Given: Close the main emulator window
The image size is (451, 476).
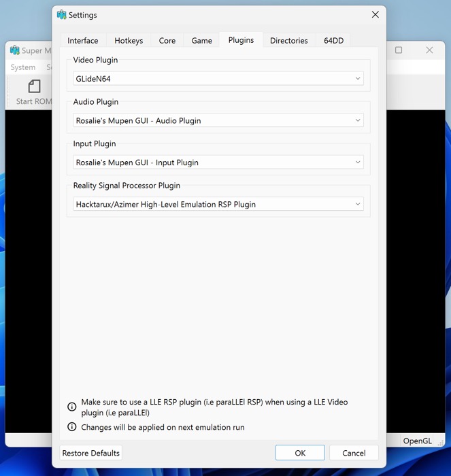Looking at the screenshot, I should tap(429, 50).
